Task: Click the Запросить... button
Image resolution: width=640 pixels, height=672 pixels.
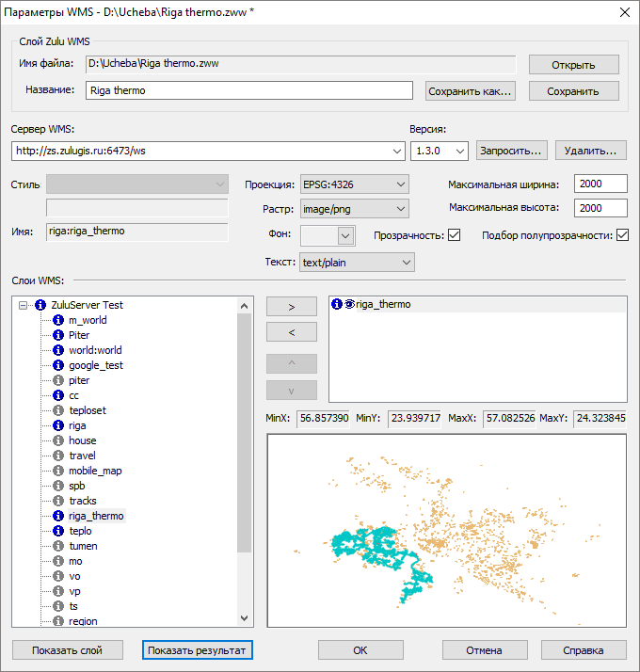Action: [x=511, y=151]
